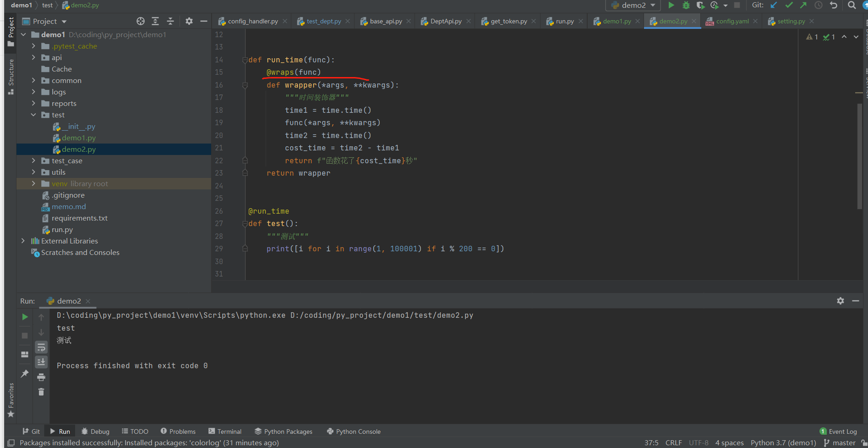This screenshot has width=868, height=448.
Task: Open Search Everywhere magnifier
Action: click(x=852, y=5)
